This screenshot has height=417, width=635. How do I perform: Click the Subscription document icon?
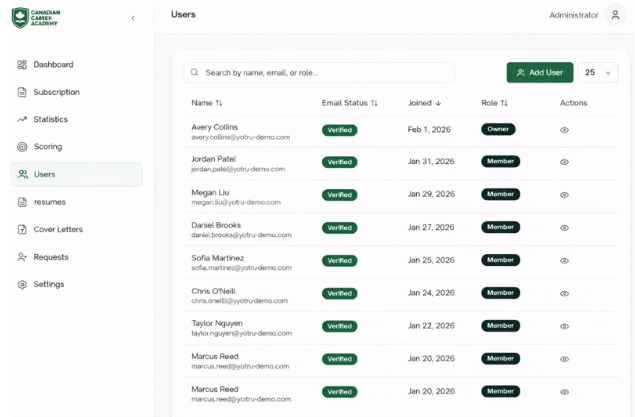tap(22, 92)
